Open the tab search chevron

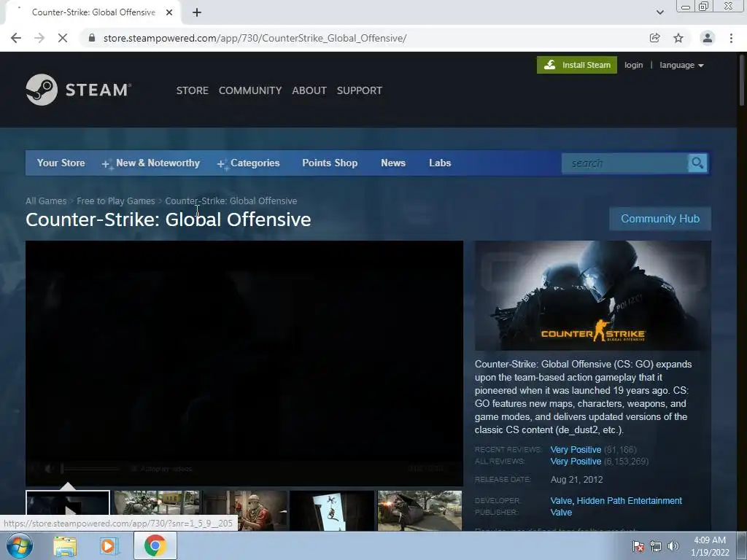[659, 12]
